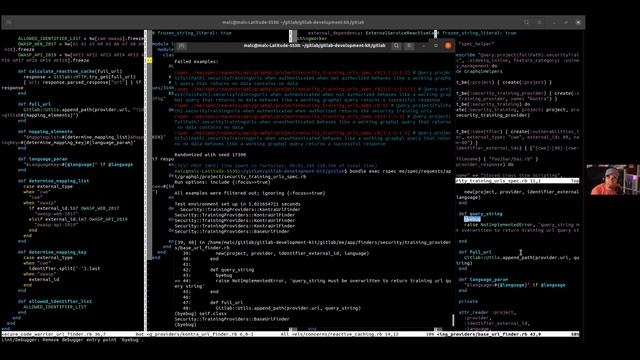This screenshot has width=640, height=360.
Task: Click 'def full_url' in the right editor pane
Action: point(475,252)
